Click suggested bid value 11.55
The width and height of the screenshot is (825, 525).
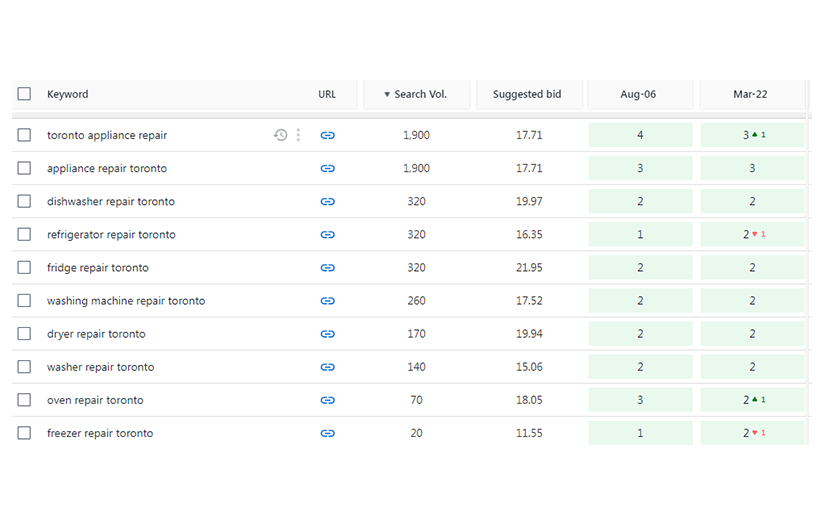529,433
